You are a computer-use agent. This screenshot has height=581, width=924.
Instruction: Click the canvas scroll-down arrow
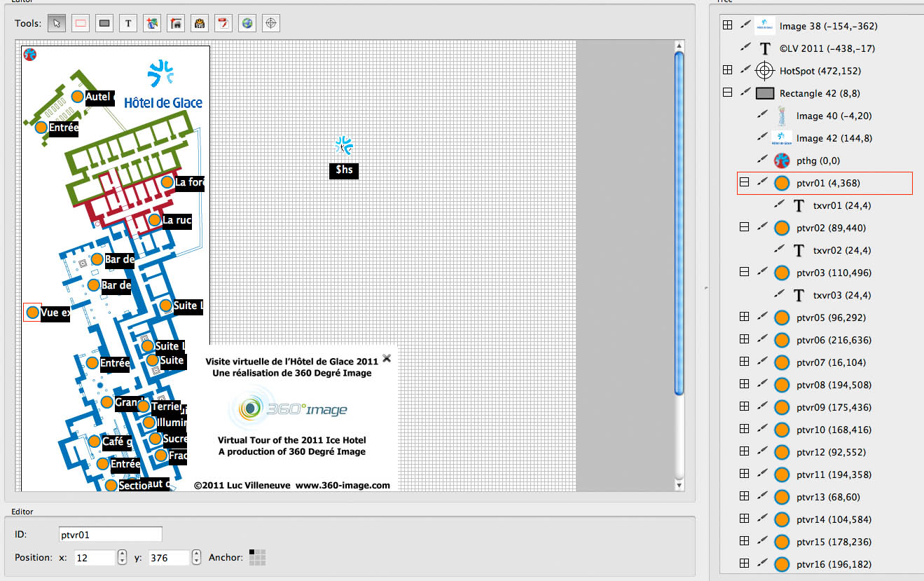(678, 485)
